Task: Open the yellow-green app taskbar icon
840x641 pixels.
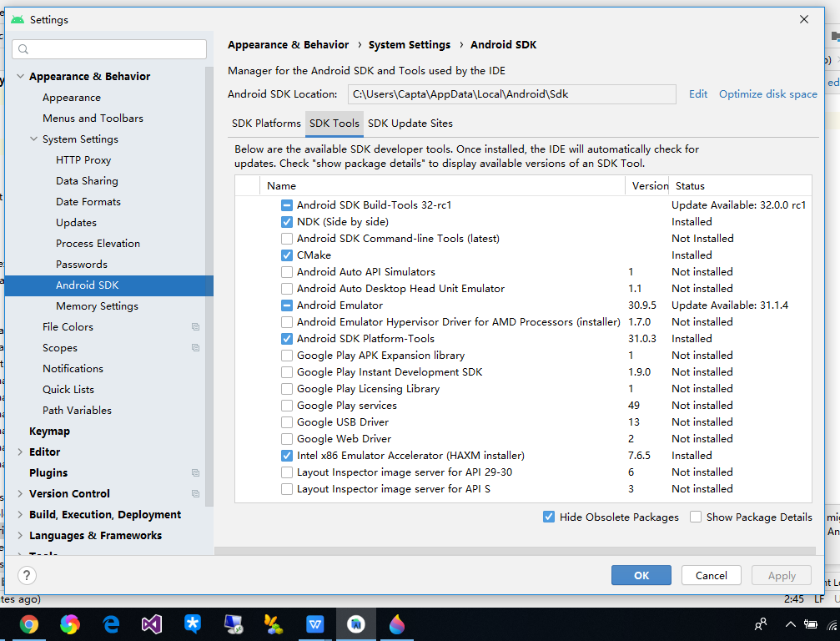Action: [x=274, y=624]
